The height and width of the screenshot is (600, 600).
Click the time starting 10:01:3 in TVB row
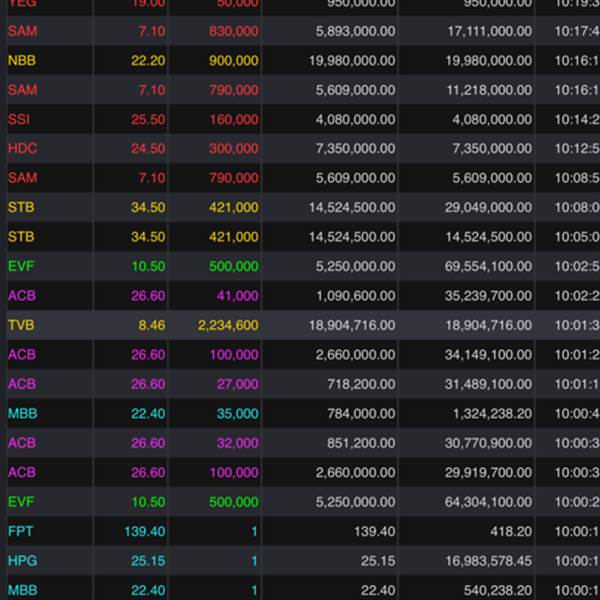[577, 325]
